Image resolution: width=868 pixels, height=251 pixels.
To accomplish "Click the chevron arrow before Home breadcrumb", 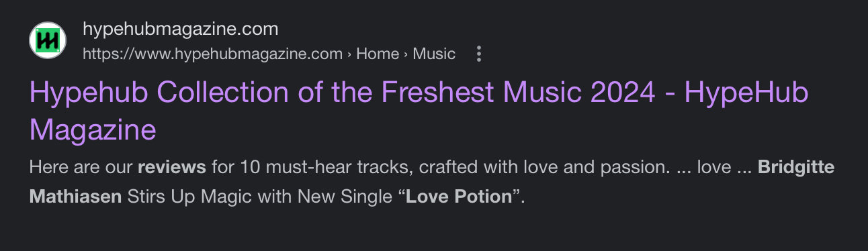I will (350, 54).
